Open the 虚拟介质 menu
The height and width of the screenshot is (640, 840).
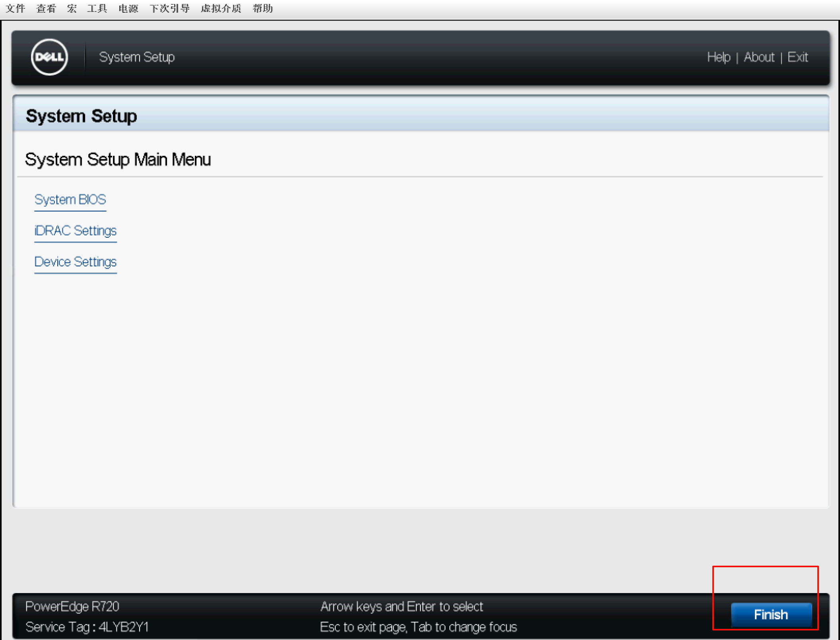pos(221,8)
